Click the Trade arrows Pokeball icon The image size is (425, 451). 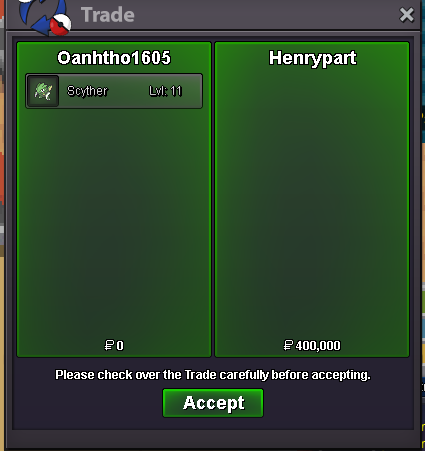coord(45,17)
